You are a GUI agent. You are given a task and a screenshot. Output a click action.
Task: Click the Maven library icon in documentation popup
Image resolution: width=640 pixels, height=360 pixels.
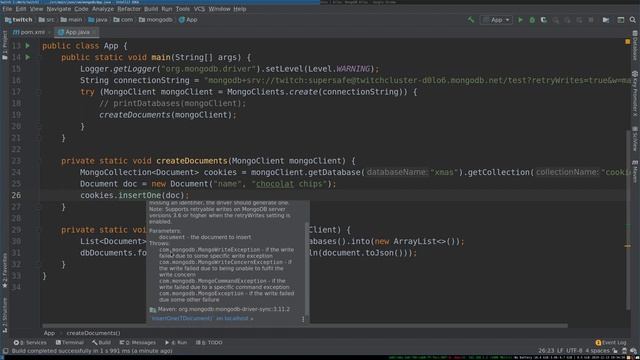[x=153, y=310]
